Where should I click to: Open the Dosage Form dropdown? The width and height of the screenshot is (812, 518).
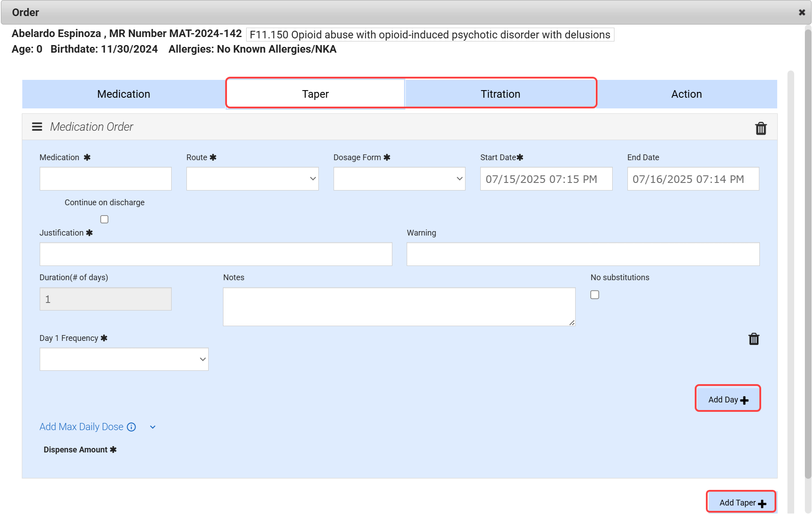tap(399, 179)
